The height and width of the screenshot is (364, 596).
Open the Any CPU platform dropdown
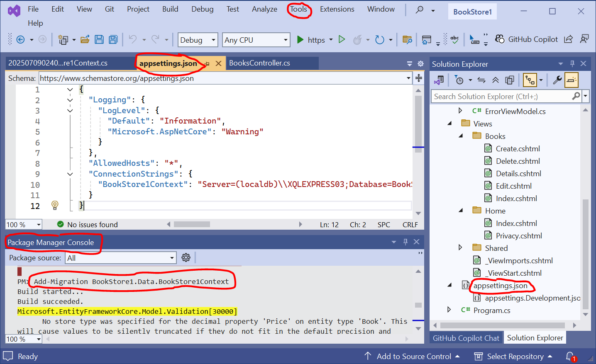pyautogui.click(x=256, y=40)
